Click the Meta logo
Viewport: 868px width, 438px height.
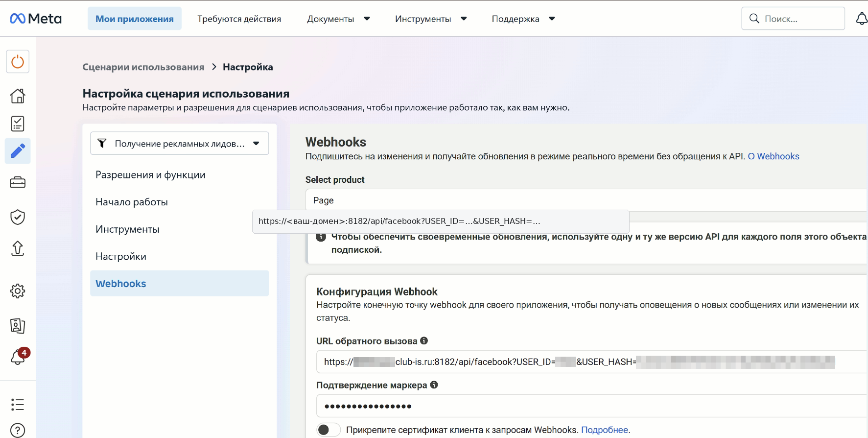36,19
